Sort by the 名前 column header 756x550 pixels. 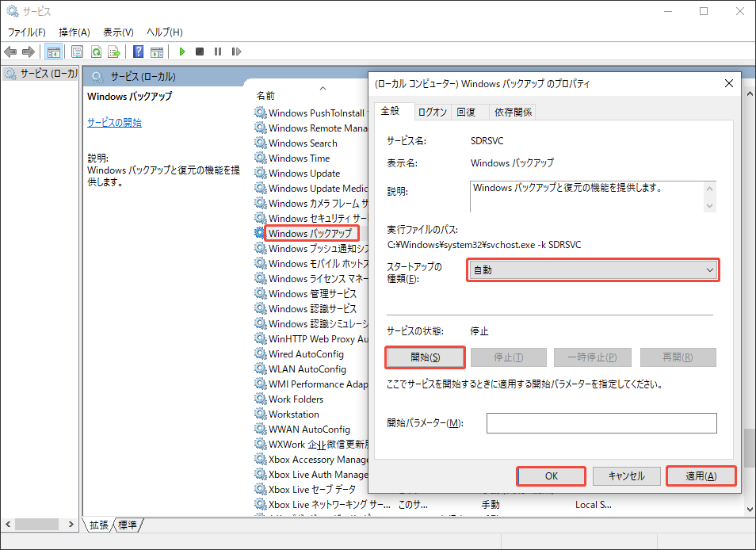[265, 95]
